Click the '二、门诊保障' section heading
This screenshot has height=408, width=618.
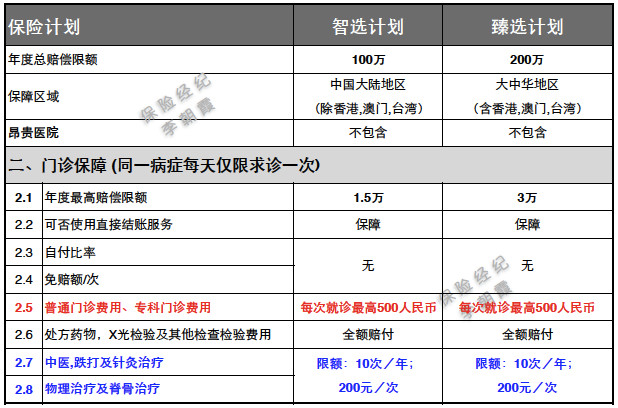coord(164,165)
